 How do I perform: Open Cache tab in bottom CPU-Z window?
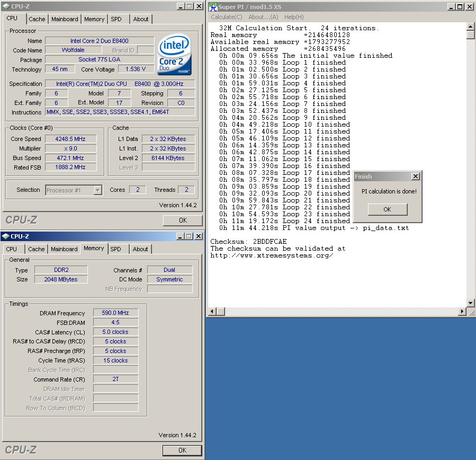(x=36, y=249)
